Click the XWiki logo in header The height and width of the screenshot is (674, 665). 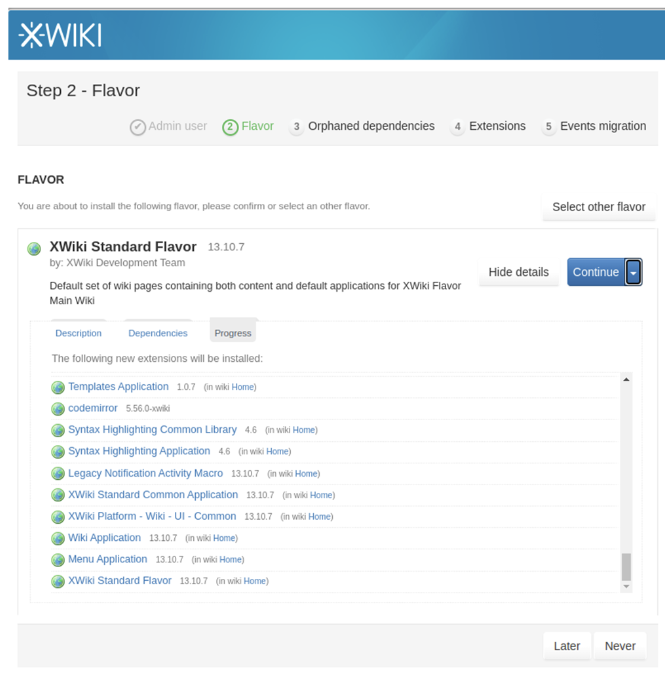pyautogui.click(x=60, y=35)
